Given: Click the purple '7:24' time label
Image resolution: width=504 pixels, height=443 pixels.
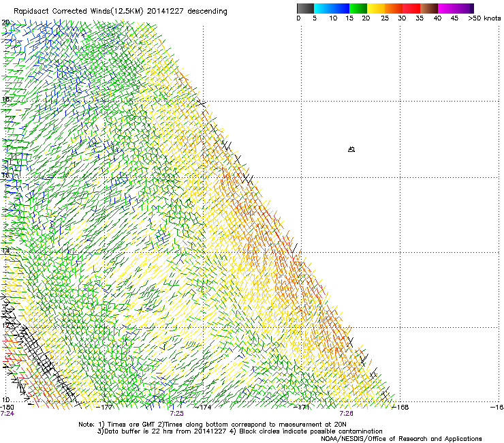Looking at the screenshot, I should click(x=7, y=414).
